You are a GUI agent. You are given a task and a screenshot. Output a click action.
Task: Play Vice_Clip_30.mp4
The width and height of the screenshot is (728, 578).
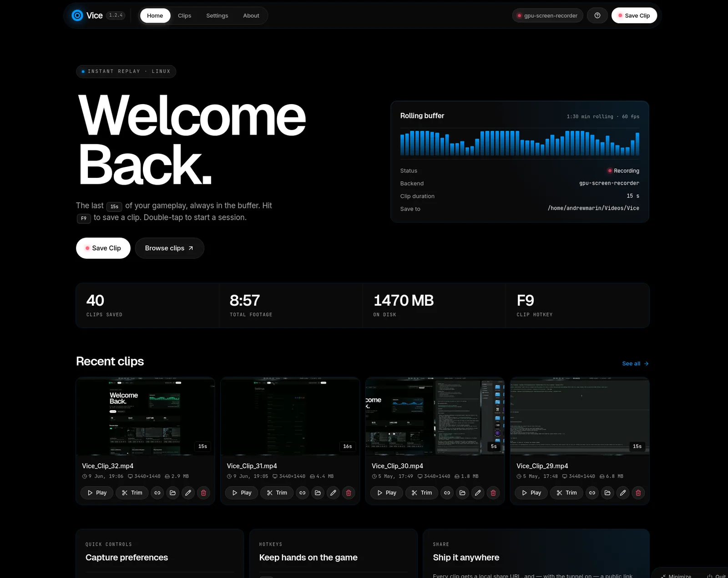tap(387, 493)
